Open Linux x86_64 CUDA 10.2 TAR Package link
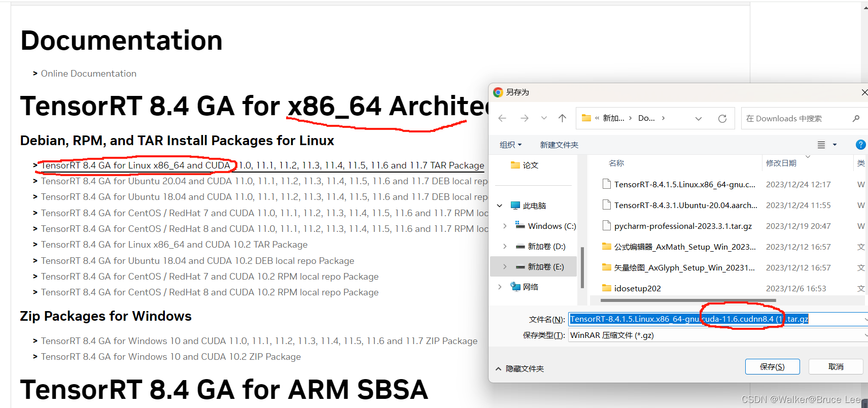Image resolution: width=868 pixels, height=408 pixels. pyautogui.click(x=174, y=245)
